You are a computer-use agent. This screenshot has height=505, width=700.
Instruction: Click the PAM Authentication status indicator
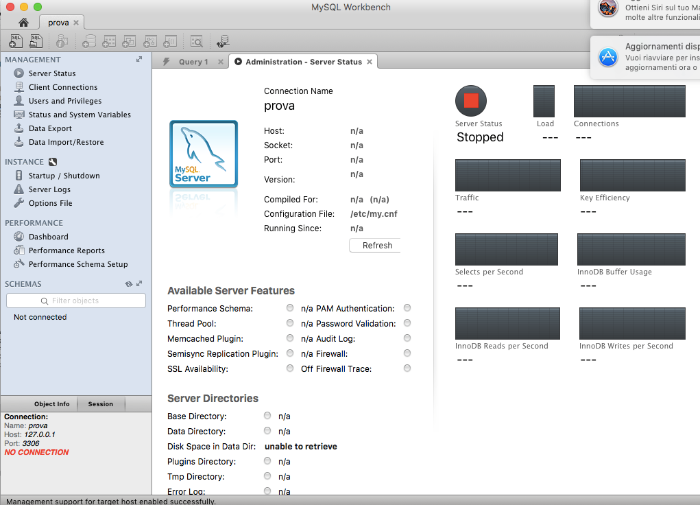pyautogui.click(x=407, y=308)
